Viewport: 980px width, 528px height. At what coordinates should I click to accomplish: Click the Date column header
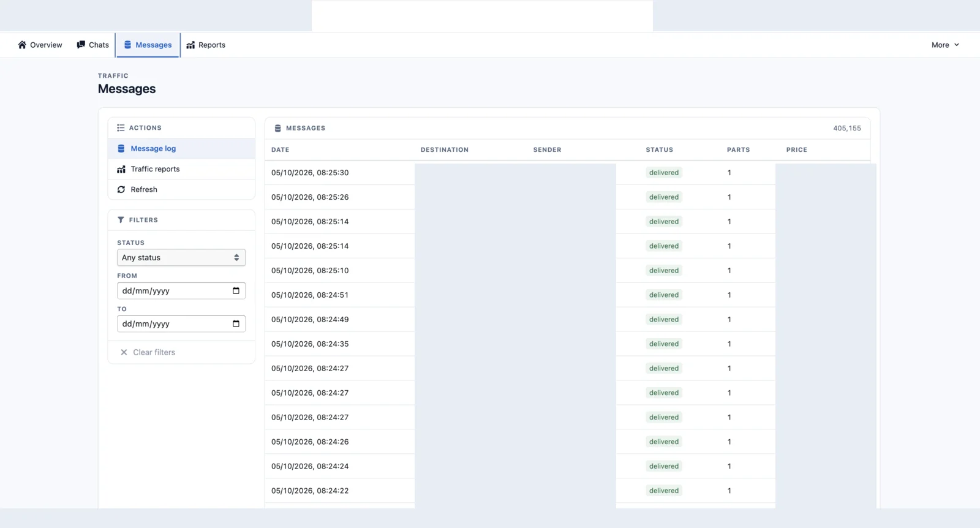[281, 149]
